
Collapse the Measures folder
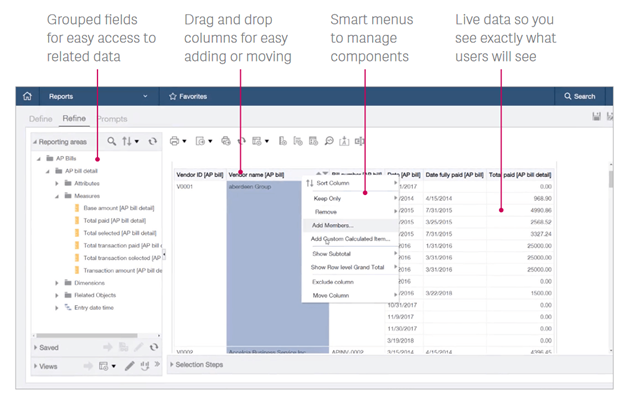click(x=57, y=196)
